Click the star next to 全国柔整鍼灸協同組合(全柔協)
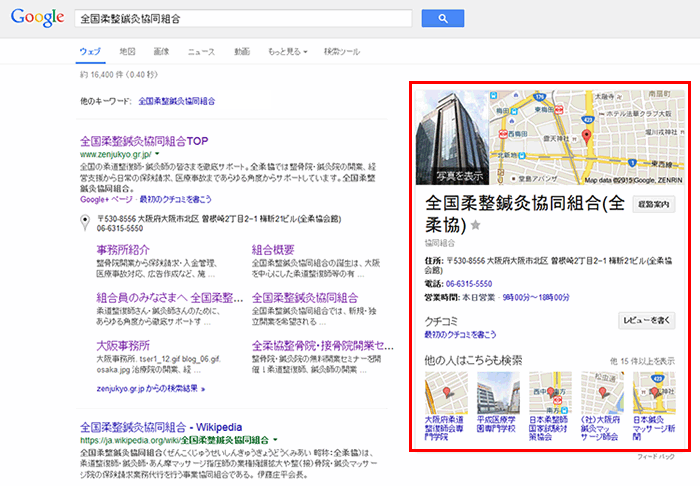The height and width of the screenshot is (486, 700). [475, 226]
